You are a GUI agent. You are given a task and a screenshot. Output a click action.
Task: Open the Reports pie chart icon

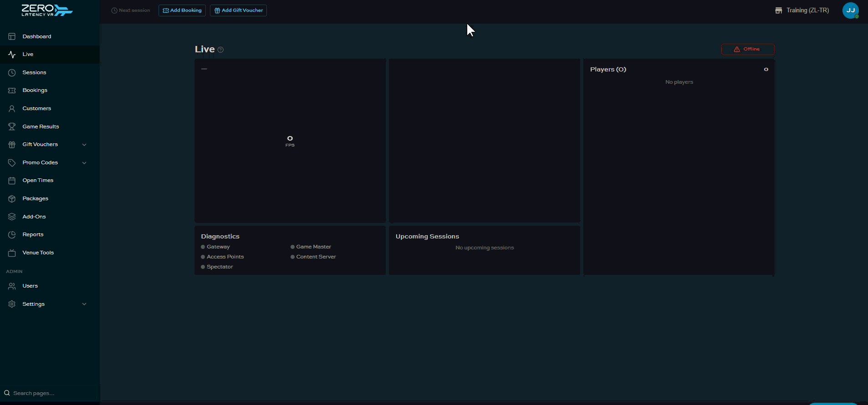pos(12,235)
